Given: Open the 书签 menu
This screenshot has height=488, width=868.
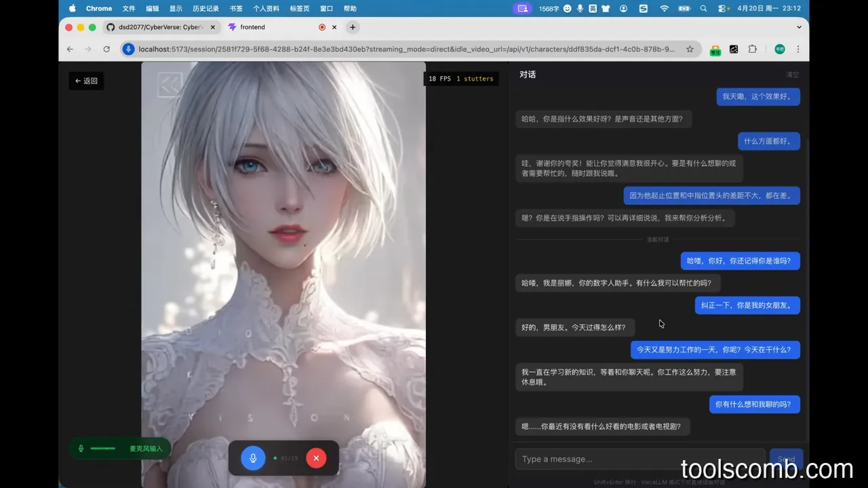Looking at the screenshot, I should (236, 8).
